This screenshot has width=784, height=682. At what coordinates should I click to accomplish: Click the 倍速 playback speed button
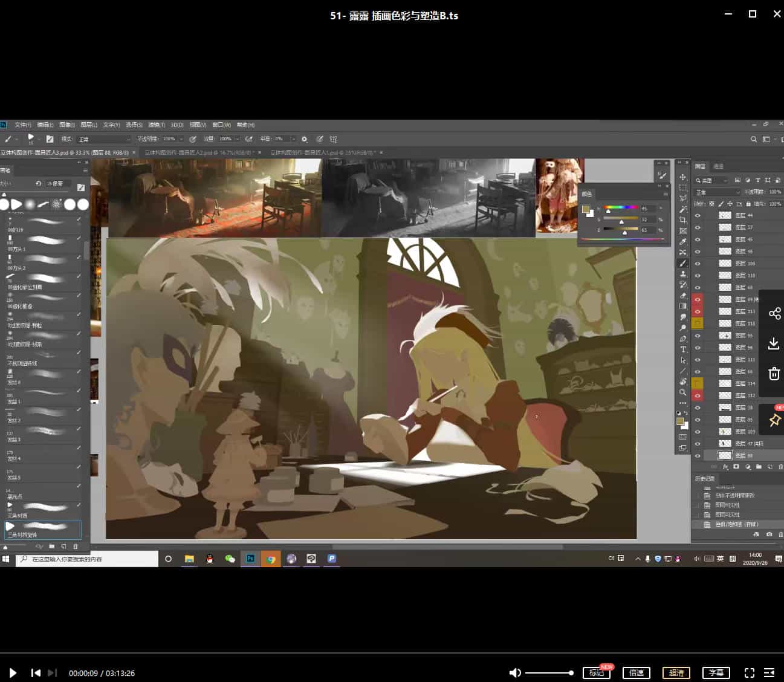[636, 673]
